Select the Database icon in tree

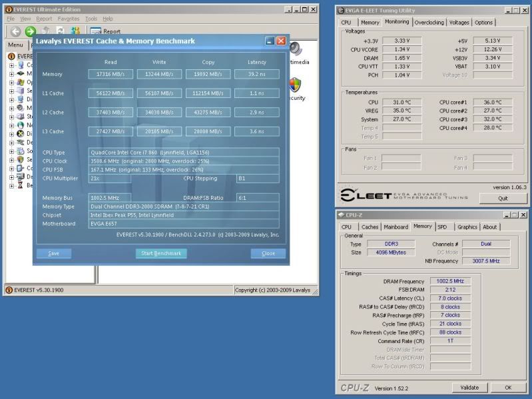click(21, 177)
